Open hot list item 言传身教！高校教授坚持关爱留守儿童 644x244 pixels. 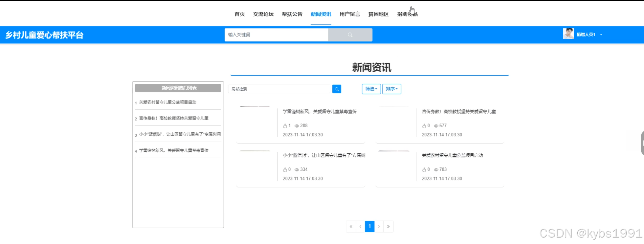[174, 118]
